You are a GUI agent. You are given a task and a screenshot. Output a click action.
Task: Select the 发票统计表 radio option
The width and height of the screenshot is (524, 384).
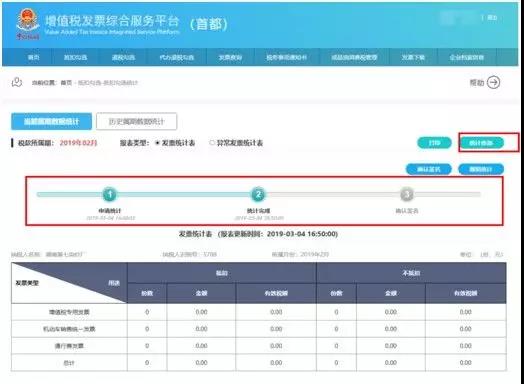(x=157, y=143)
